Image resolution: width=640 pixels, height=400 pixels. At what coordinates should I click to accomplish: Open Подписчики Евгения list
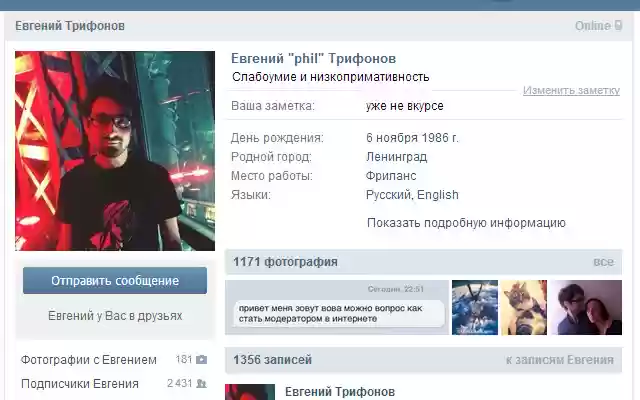[80, 384]
